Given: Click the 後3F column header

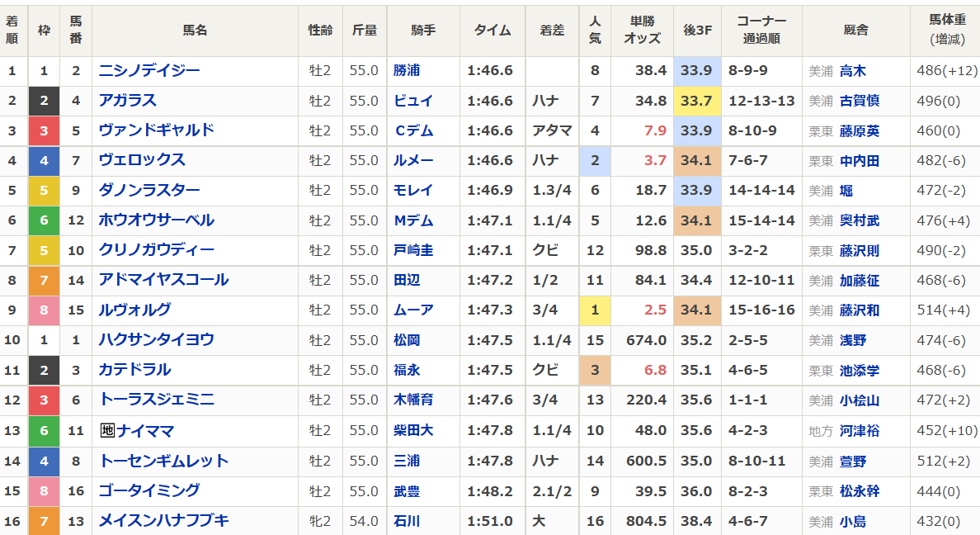Looking at the screenshot, I should tap(698, 30).
